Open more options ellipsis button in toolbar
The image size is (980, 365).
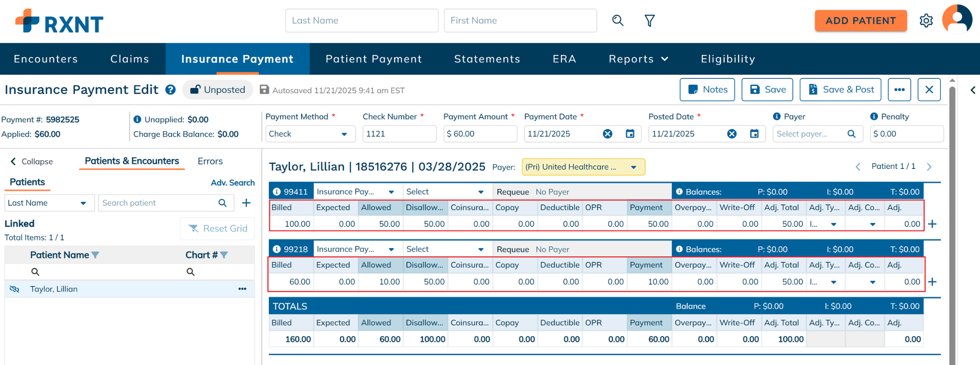point(899,90)
